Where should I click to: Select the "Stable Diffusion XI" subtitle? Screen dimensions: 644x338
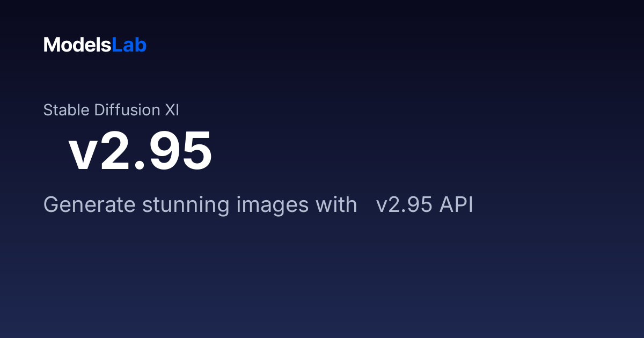tap(111, 110)
